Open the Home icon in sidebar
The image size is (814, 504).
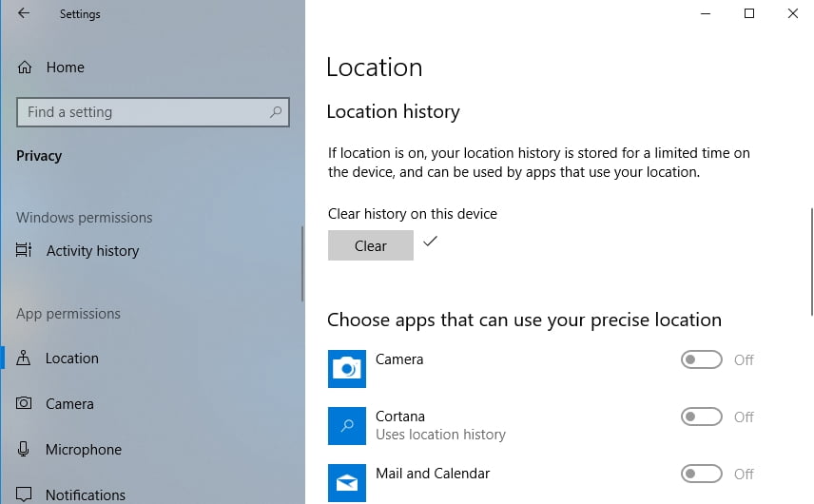pyautogui.click(x=25, y=67)
